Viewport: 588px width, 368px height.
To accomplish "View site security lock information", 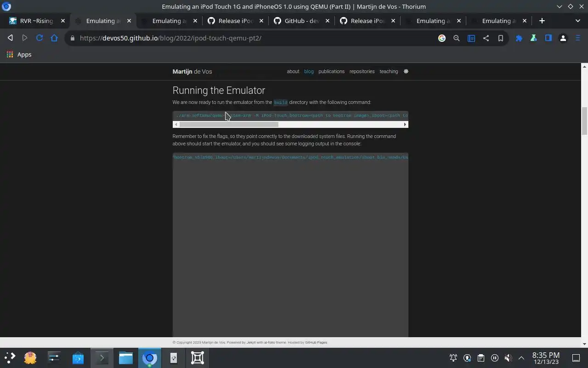I will pos(72,38).
